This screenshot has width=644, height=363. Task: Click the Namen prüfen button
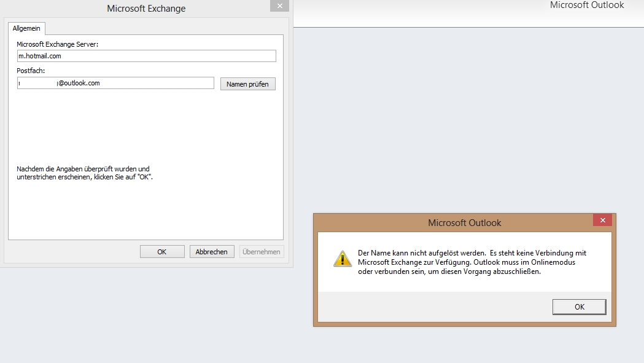247,84
